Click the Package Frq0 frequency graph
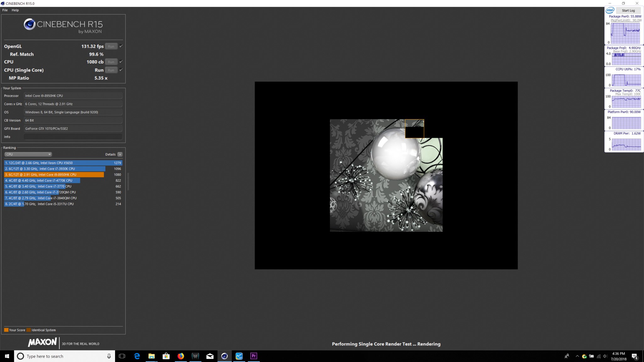644x362 pixels. [x=626, y=59]
